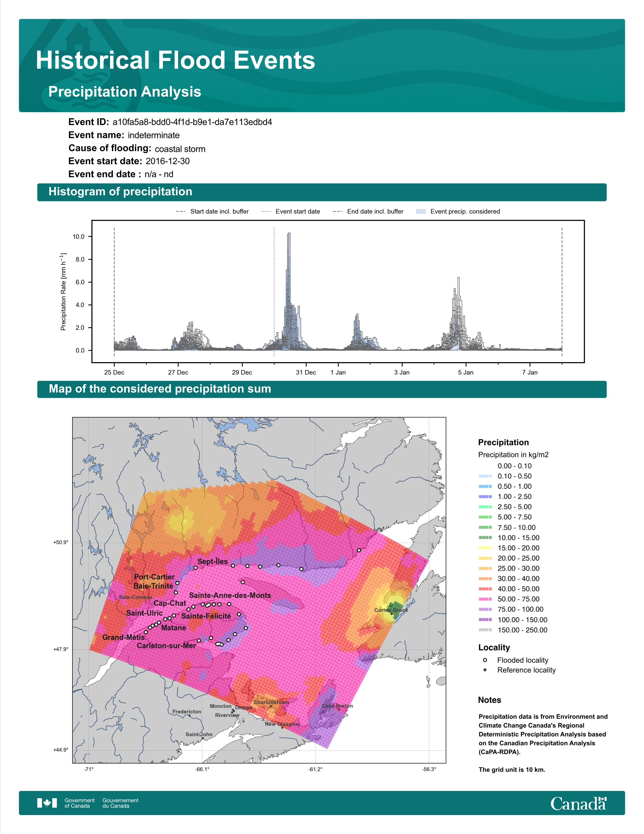Viewport: 644px width, 834px height.
Task: Click the Cap-Chat label on map
Action: click(170, 603)
